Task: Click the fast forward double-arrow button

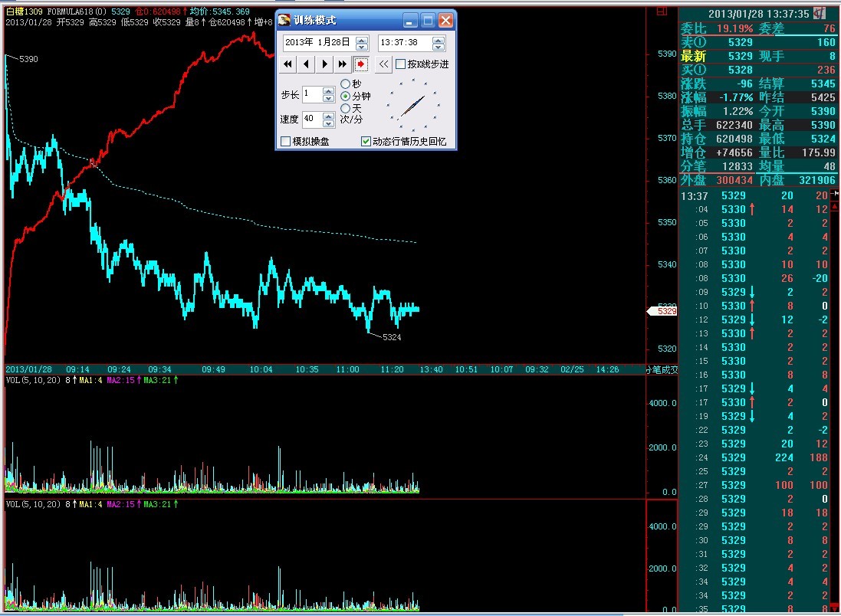Action: [x=343, y=64]
